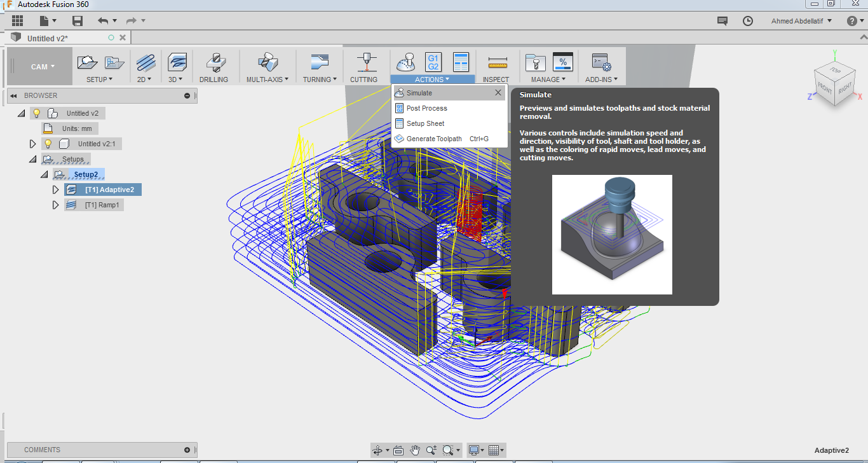The image size is (868, 463).
Task: Expand the SETUP menu
Action: (x=99, y=79)
